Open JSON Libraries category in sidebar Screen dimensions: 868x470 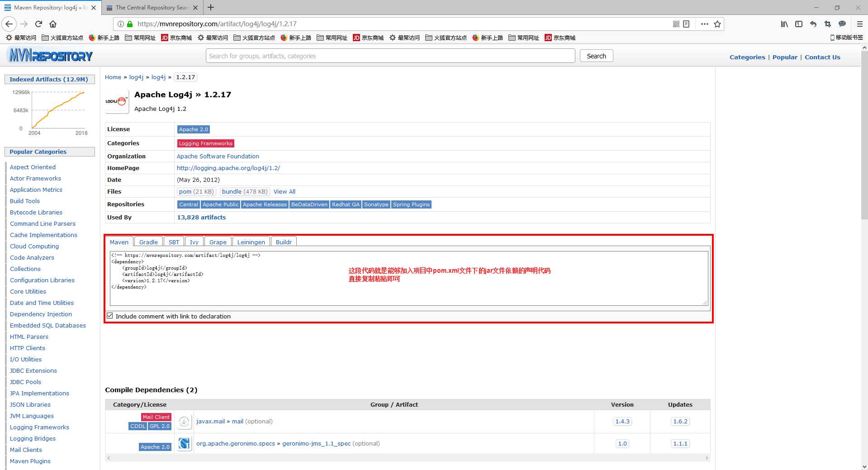click(30, 404)
